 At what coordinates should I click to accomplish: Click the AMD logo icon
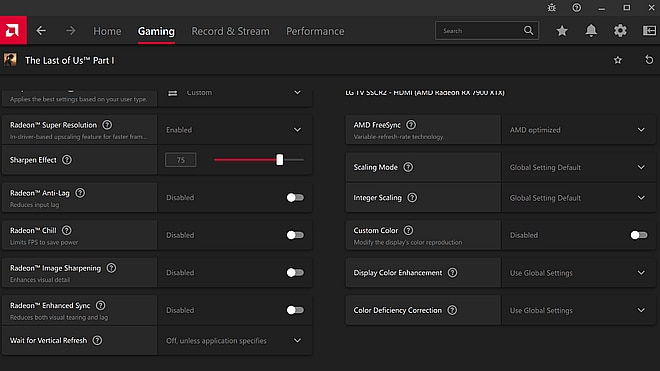[x=13, y=30]
